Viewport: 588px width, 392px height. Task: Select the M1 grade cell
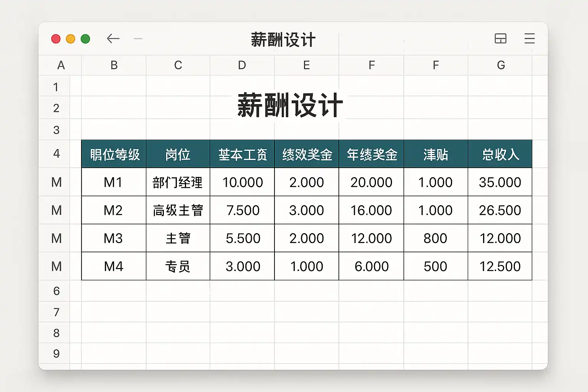114,182
